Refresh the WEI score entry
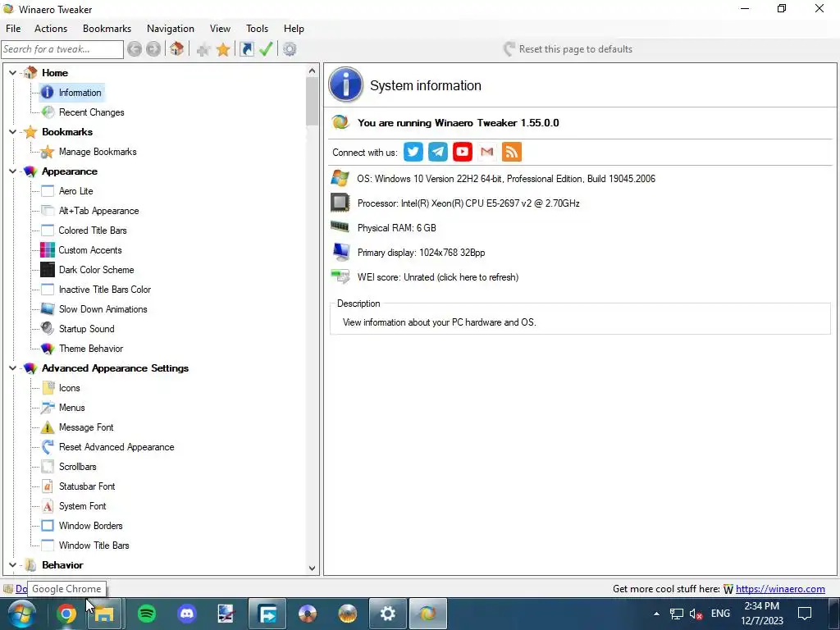This screenshot has height=630, width=840. 438,277
